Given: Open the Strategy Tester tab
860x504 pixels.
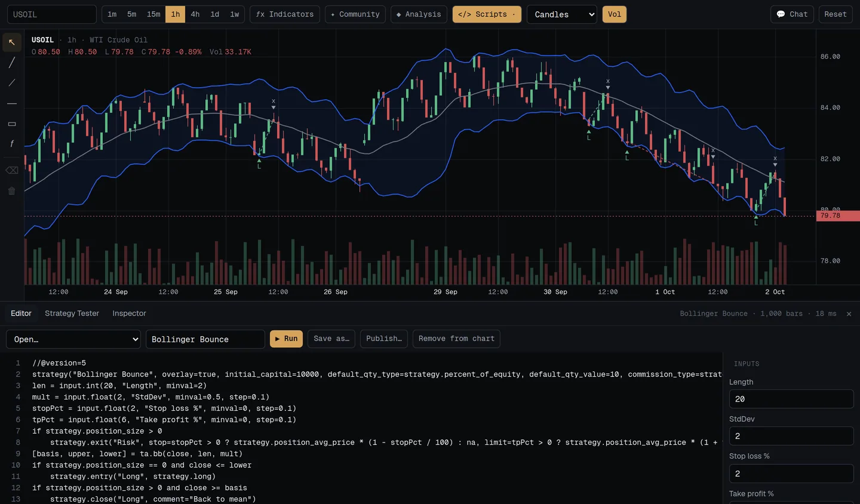Looking at the screenshot, I should (x=72, y=314).
